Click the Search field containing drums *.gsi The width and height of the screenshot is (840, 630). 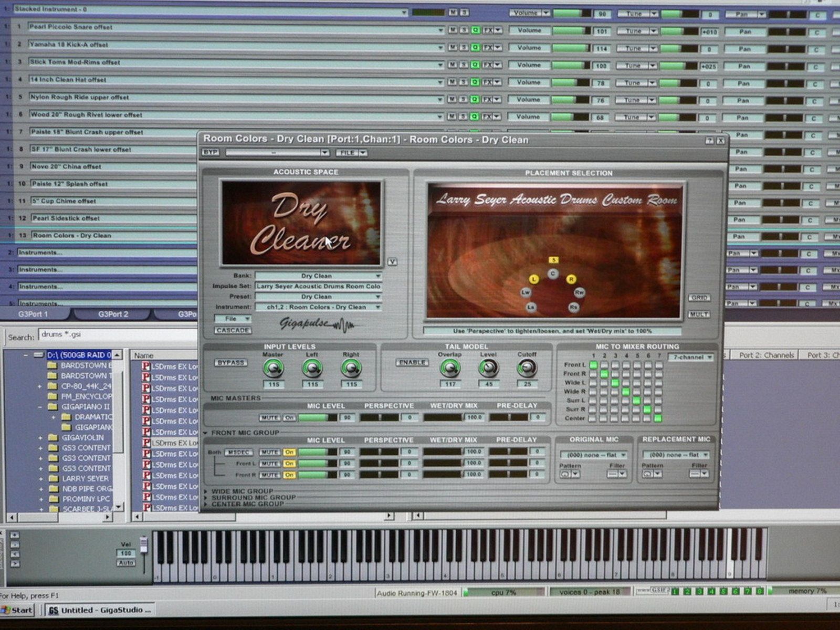pyautogui.click(x=118, y=335)
